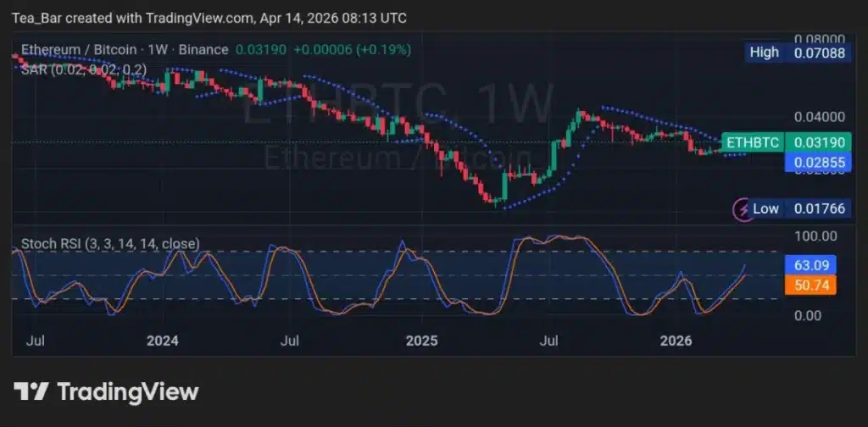868x427 pixels.
Task: Click the High 0.07088 price label
Action: (x=797, y=53)
